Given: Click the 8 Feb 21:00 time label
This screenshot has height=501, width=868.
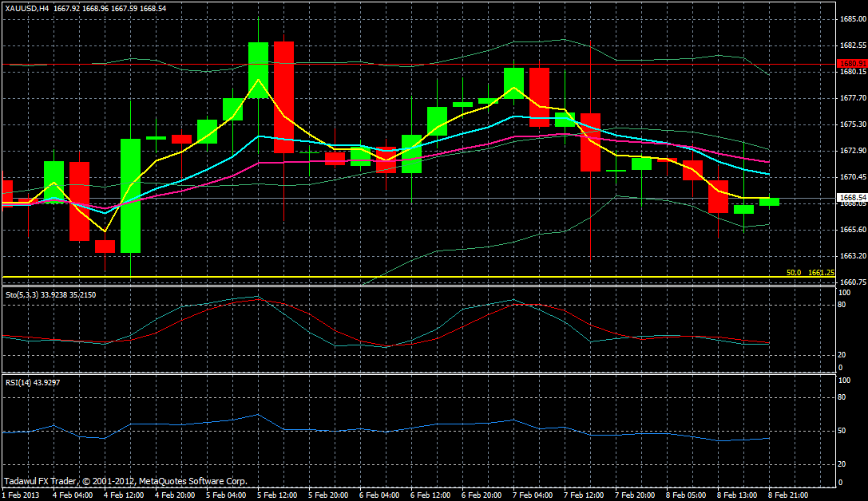Looking at the screenshot, I should (x=787, y=495).
